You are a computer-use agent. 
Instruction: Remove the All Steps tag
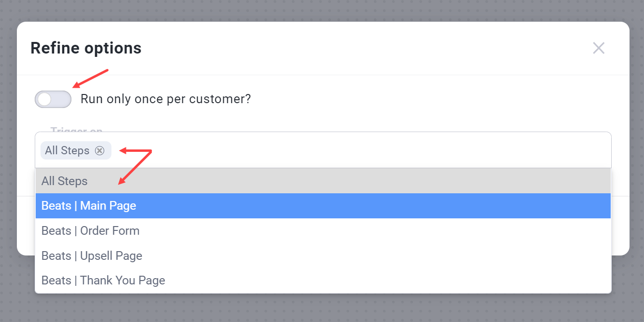click(99, 150)
